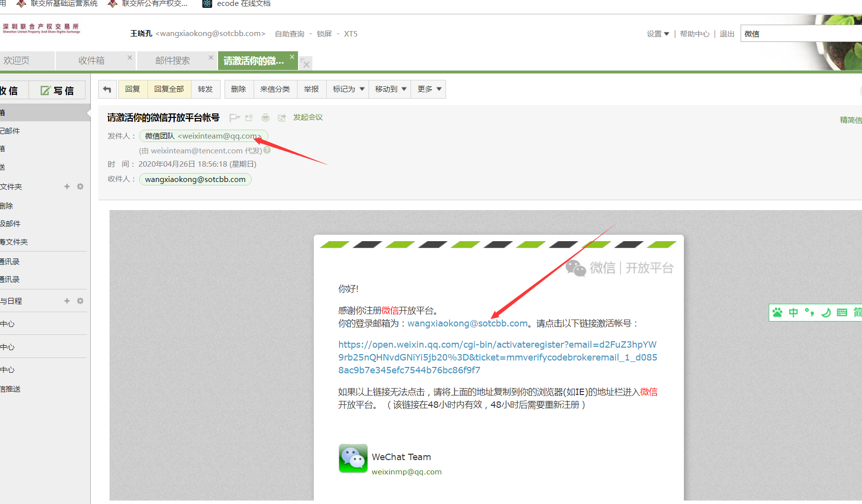Viewport: 862px width, 504px height.
Task: Open the IME soft keyboard icon
Action: pyautogui.click(x=842, y=313)
